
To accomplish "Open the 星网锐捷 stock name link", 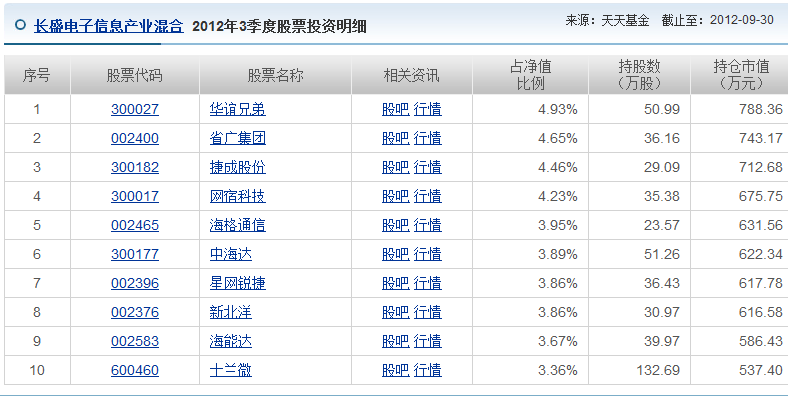I will click(x=238, y=283).
